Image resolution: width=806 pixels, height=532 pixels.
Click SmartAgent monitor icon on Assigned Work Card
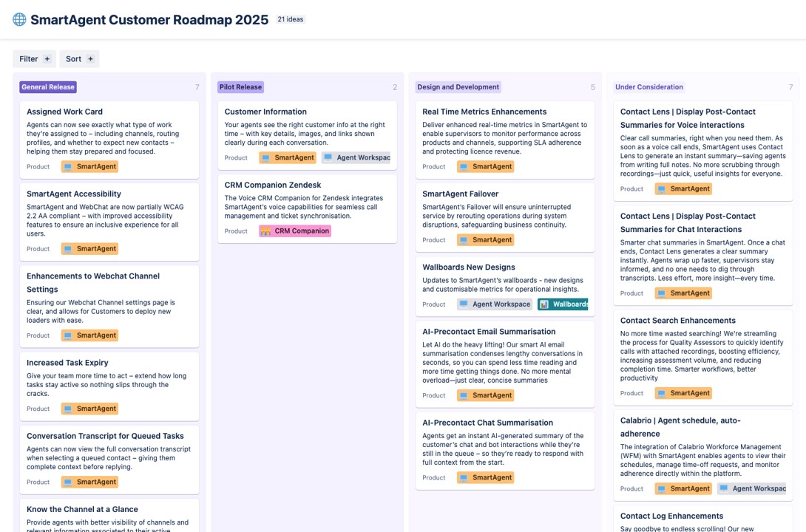(68, 167)
